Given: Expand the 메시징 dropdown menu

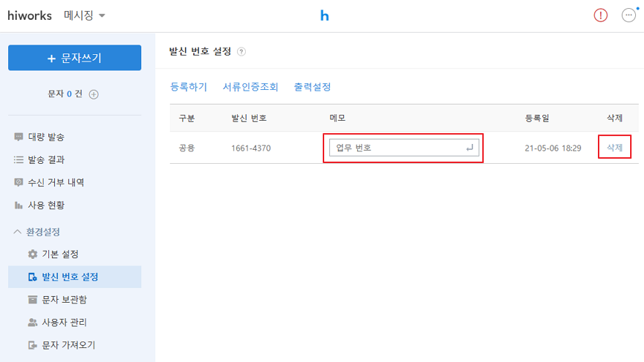Looking at the screenshot, I should click(85, 15).
